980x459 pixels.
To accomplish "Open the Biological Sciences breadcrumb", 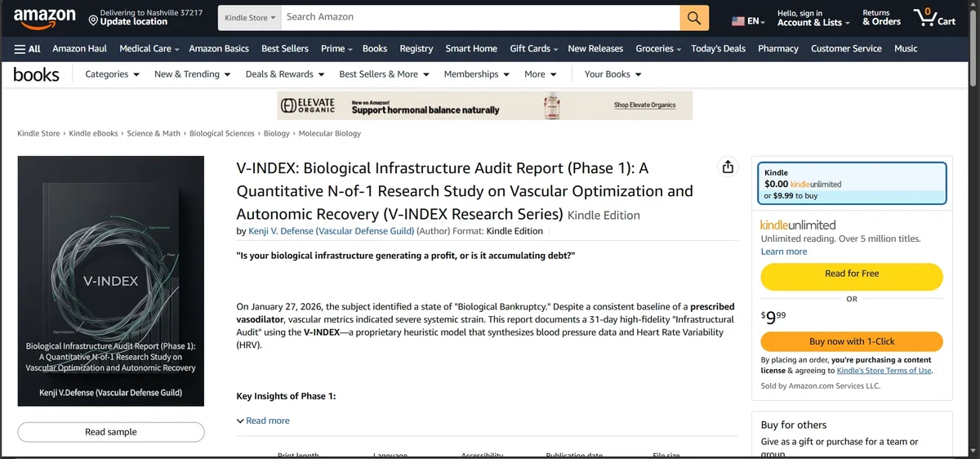I will click(x=222, y=133).
